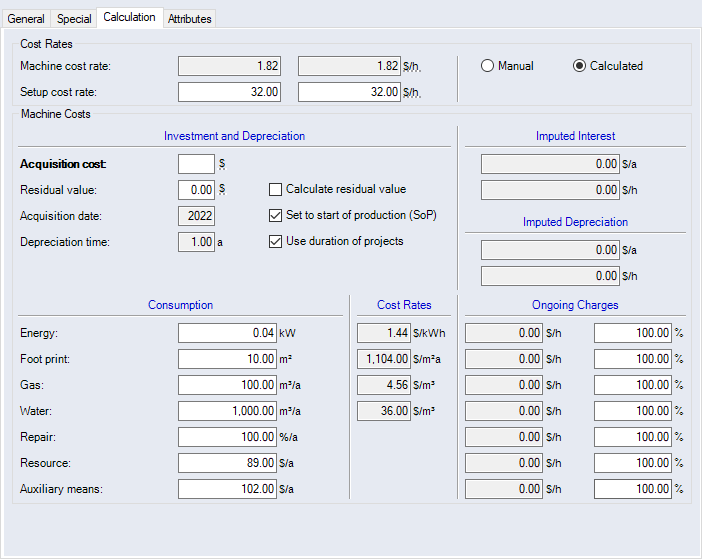Click the Acquisition cost input field
Image resolution: width=702 pixels, height=559 pixels.
196,164
